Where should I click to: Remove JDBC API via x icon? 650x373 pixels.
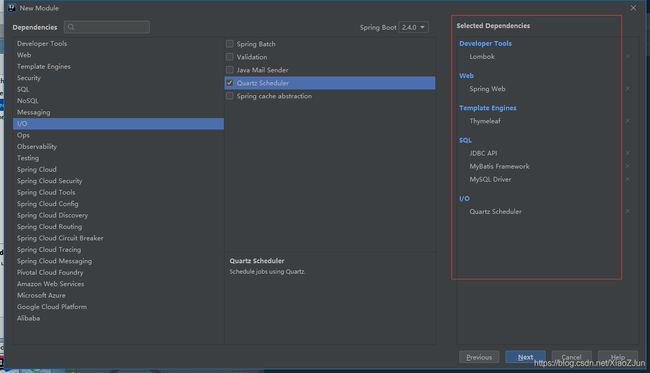click(x=628, y=153)
